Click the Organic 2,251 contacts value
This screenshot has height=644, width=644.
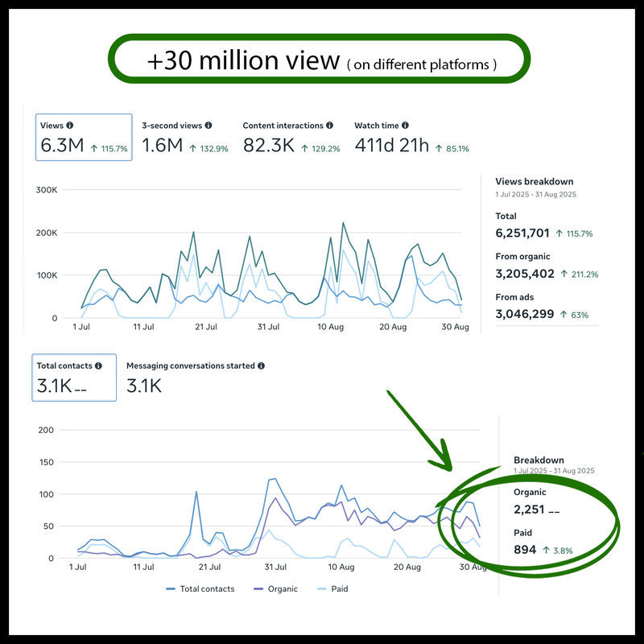[x=529, y=510]
